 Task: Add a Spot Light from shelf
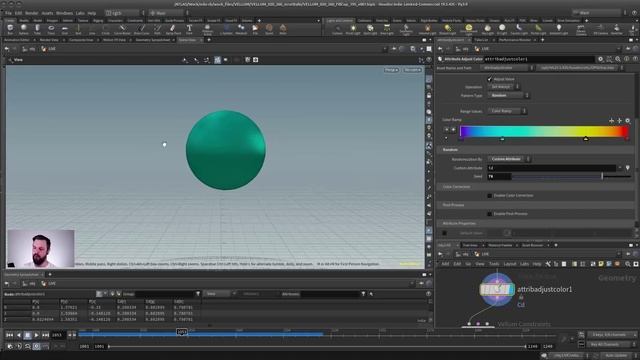(x=370, y=29)
